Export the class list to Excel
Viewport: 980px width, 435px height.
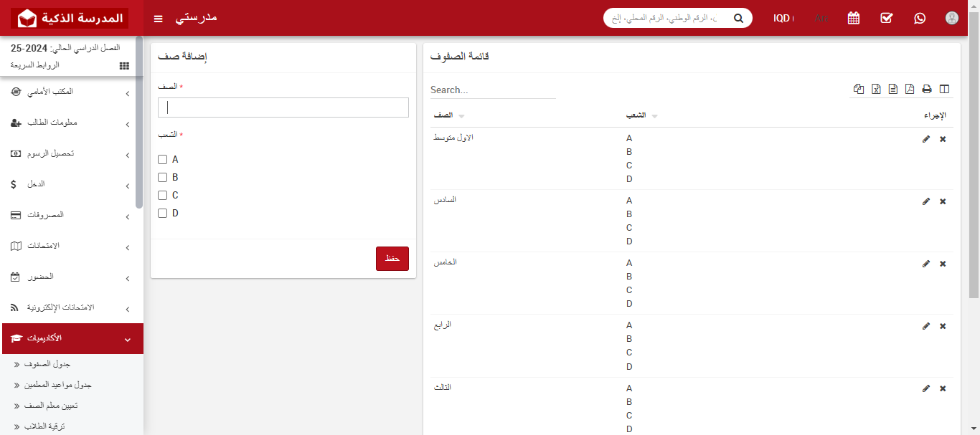(876, 89)
